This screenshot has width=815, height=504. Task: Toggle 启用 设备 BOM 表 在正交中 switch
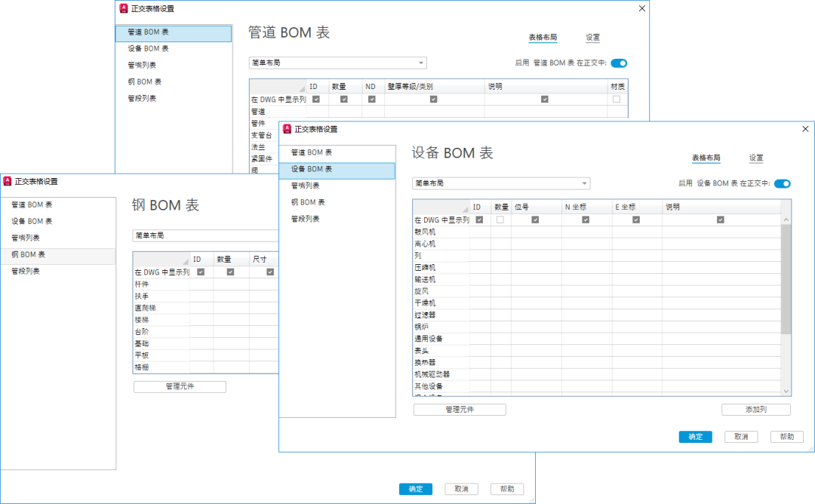(783, 183)
